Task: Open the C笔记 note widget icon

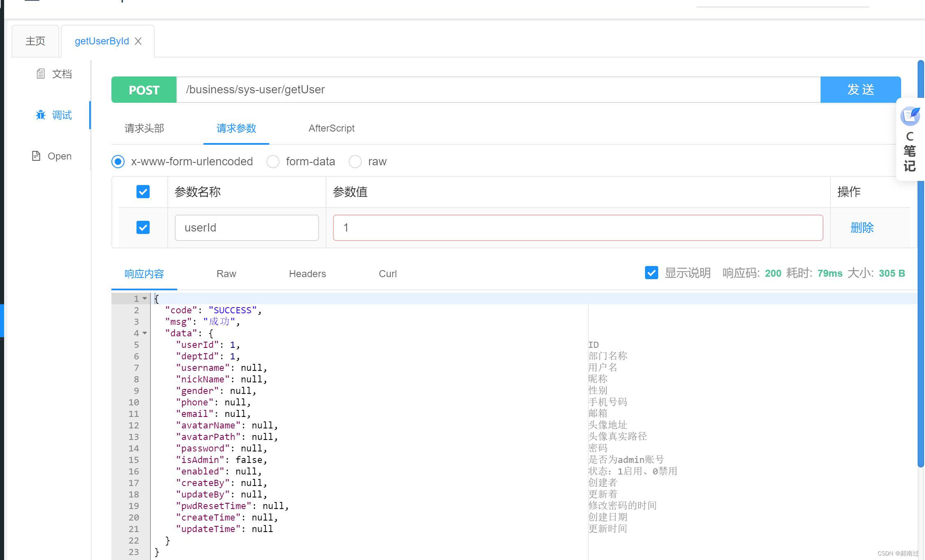Action: pyautogui.click(x=910, y=116)
